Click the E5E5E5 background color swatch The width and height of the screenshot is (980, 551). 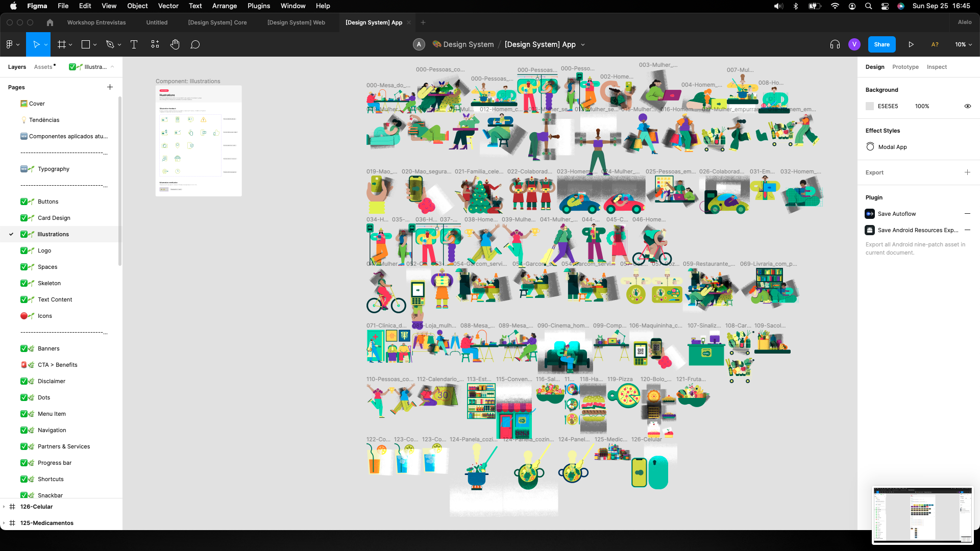(870, 106)
